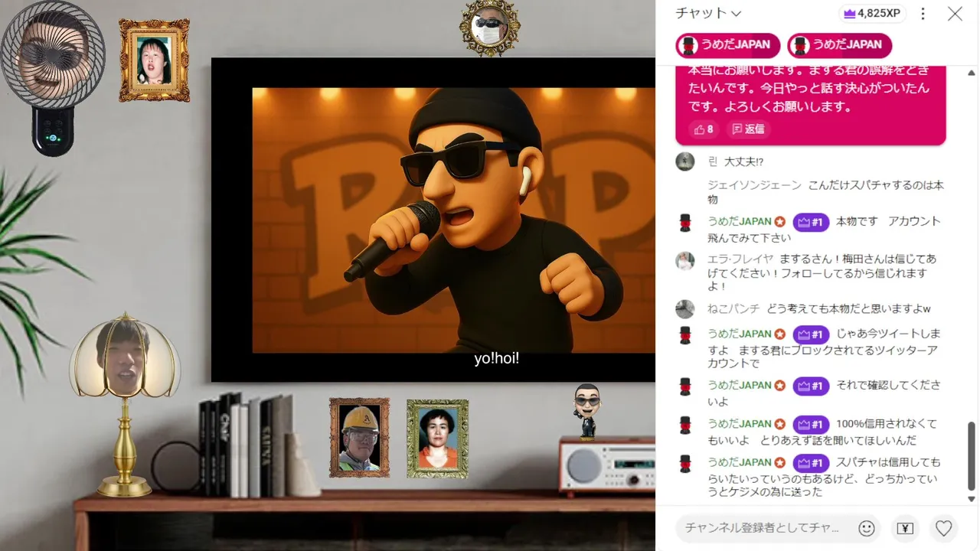Image resolution: width=980 pixels, height=551 pixels.
Task: Close the chat panel with the X
Action: pyautogui.click(x=955, y=13)
